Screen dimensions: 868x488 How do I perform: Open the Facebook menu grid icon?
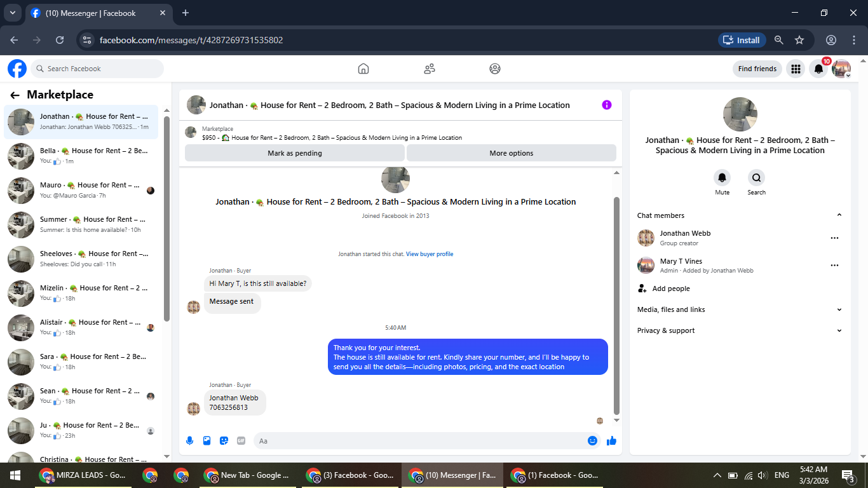click(x=796, y=69)
